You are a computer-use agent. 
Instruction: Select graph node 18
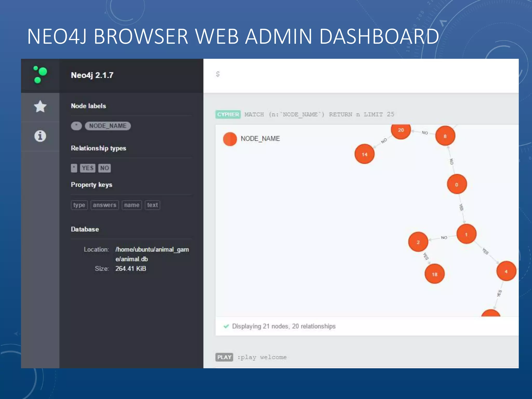(x=435, y=274)
